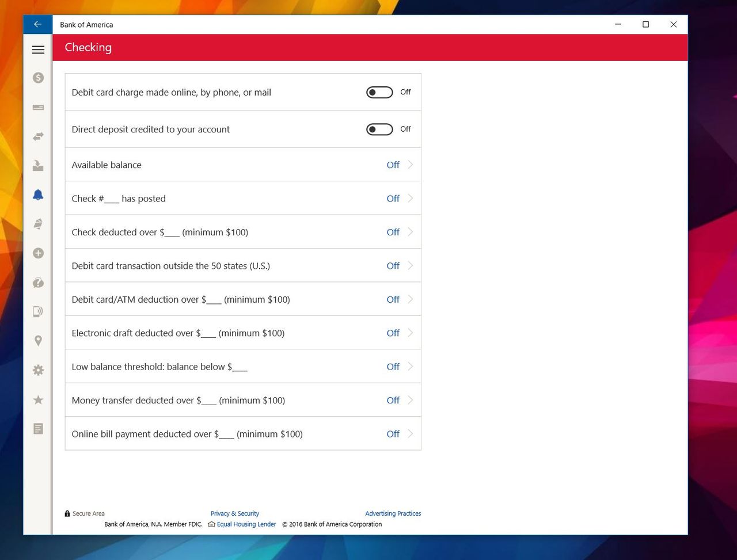Viewport: 737px width, 560px height.
Task: Maximize the Bank of America window
Action: click(x=645, y=24)
